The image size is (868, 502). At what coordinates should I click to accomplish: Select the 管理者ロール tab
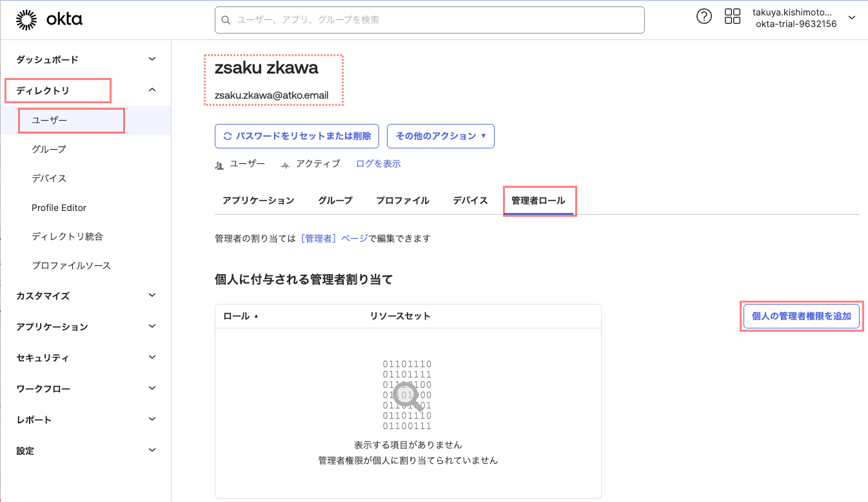pos(538,201)
